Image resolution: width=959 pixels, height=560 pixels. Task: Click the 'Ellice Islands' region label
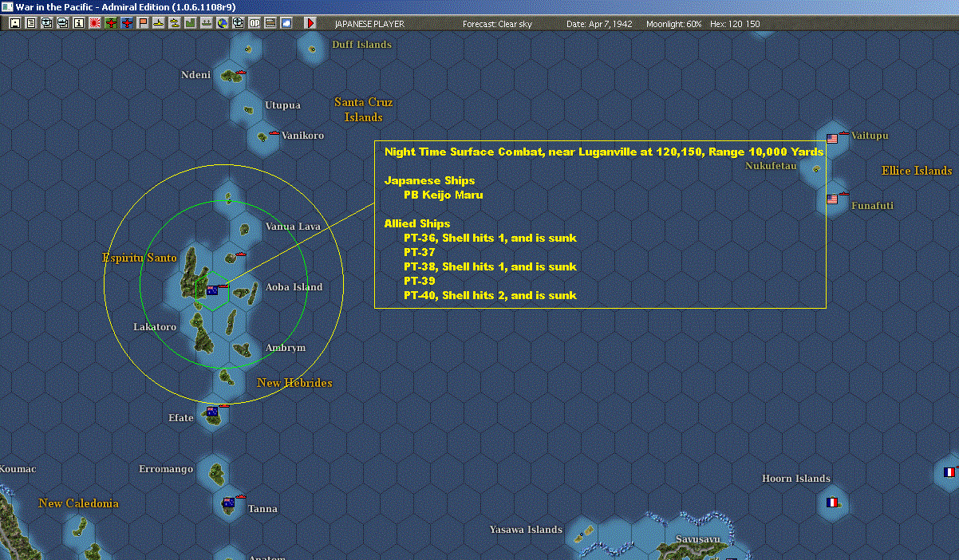(917, 171)
